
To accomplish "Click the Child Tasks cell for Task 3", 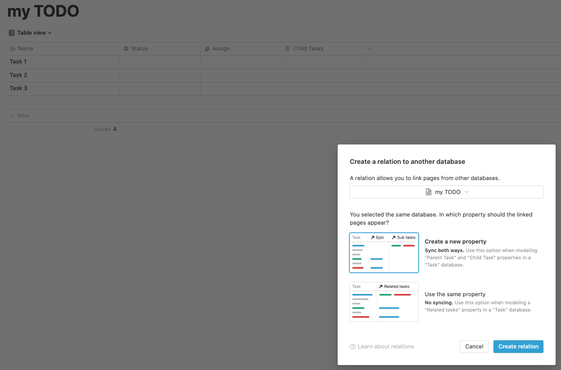I will (x=322, y=88).
